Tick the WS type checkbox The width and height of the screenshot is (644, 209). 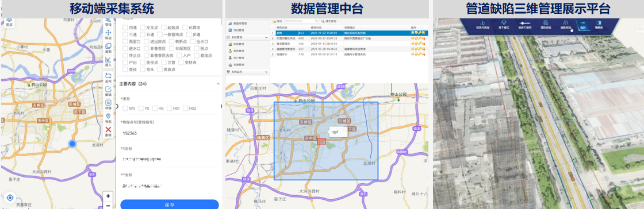125,108
